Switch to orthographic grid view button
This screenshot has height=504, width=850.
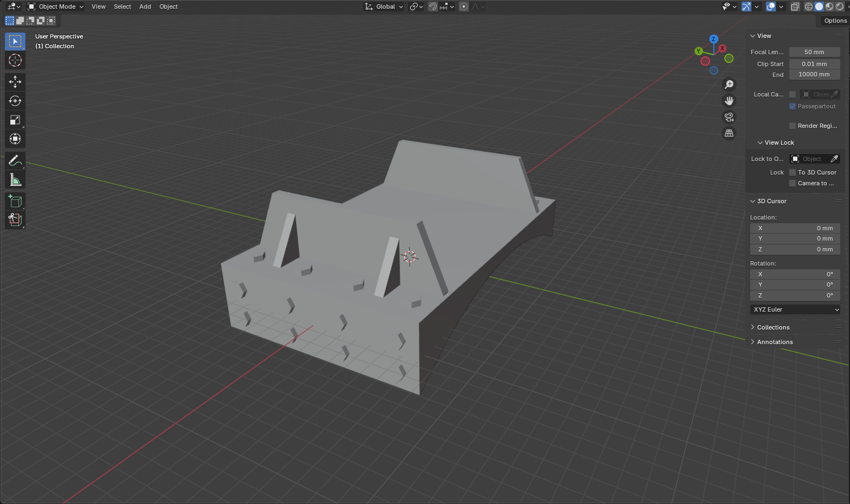(x=729, y=133)
